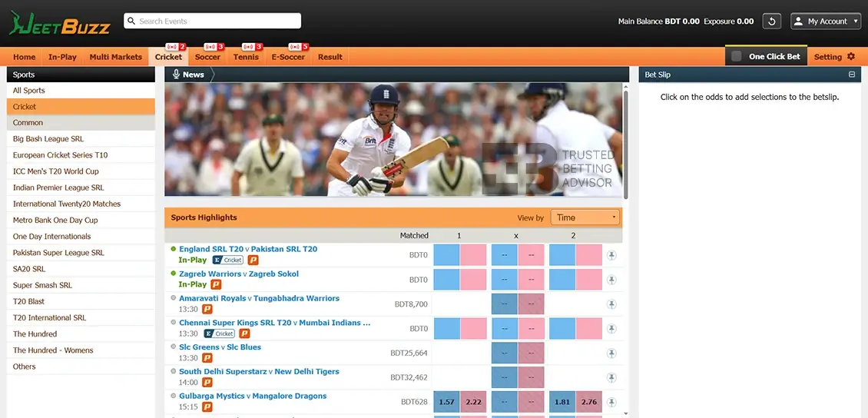Select lay odds 2.76 for Mangalore Dragons
868x418 pixels.
[589, 402]
